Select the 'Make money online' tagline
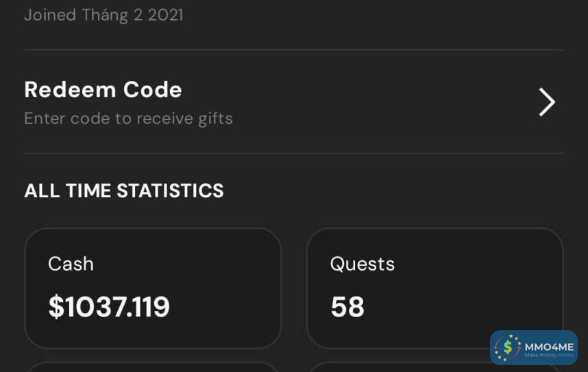Image resolution: width=588 pixels, height=372 pixels. pyautogui.click(x=548, y=356)
